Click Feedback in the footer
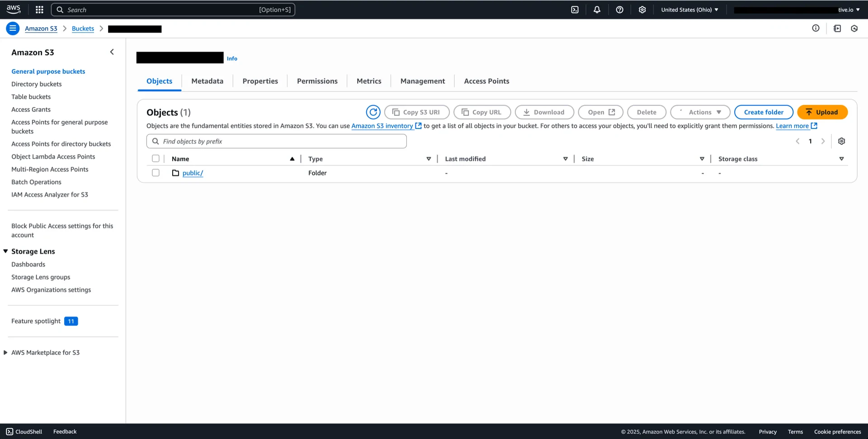The width and height of the screenshot is (868, 439). coord(65,431)
